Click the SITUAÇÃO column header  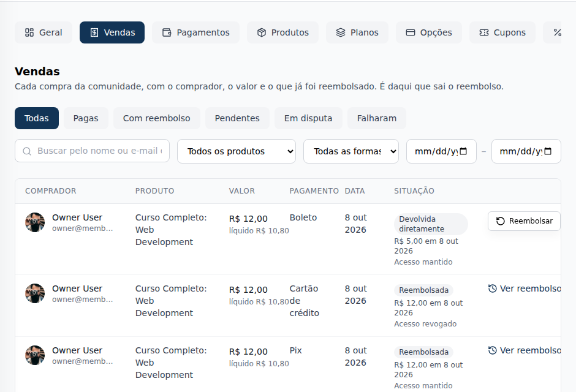pyautogui.click(x=414, y=191)
